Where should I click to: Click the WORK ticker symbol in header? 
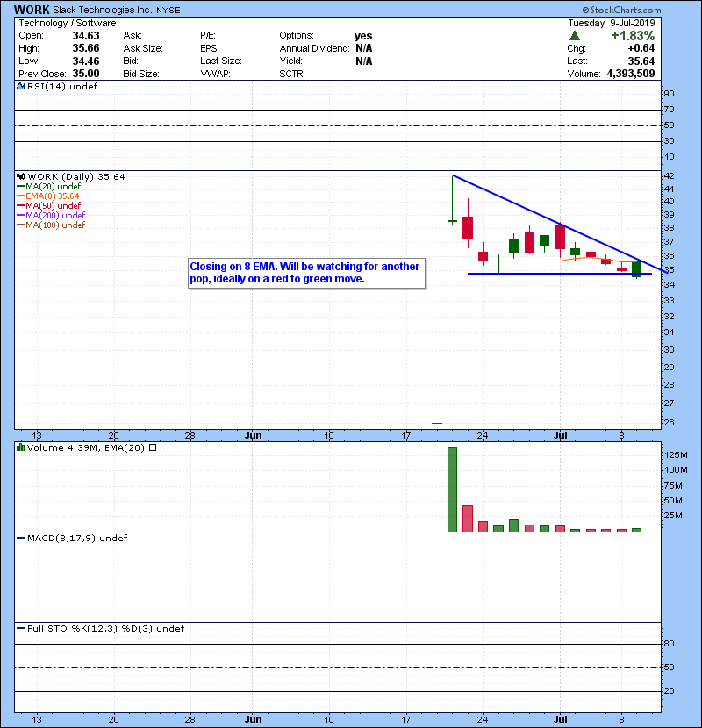(x=32, y=9)
